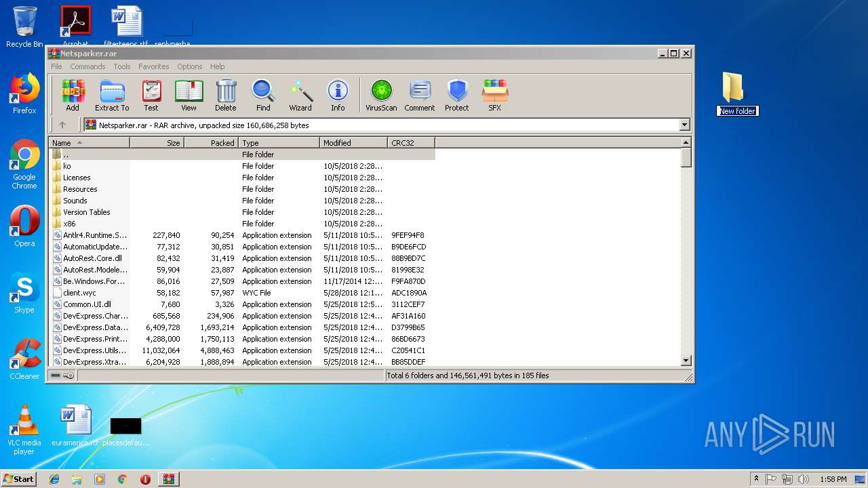Image resolution: width=868 pixels, height=488 pixels.
Task: Open the View toolbar icon
Action: pyautogui.click(x=189, y=95)
